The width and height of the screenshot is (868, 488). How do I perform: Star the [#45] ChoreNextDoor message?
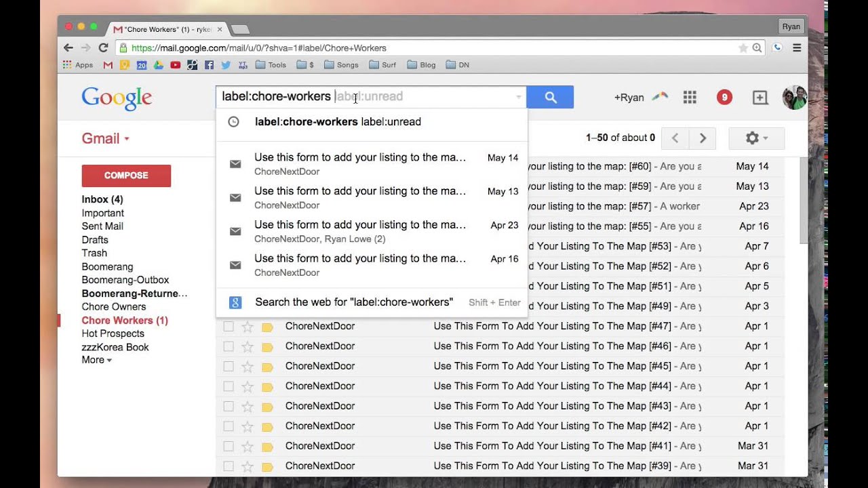click(248, 367)
